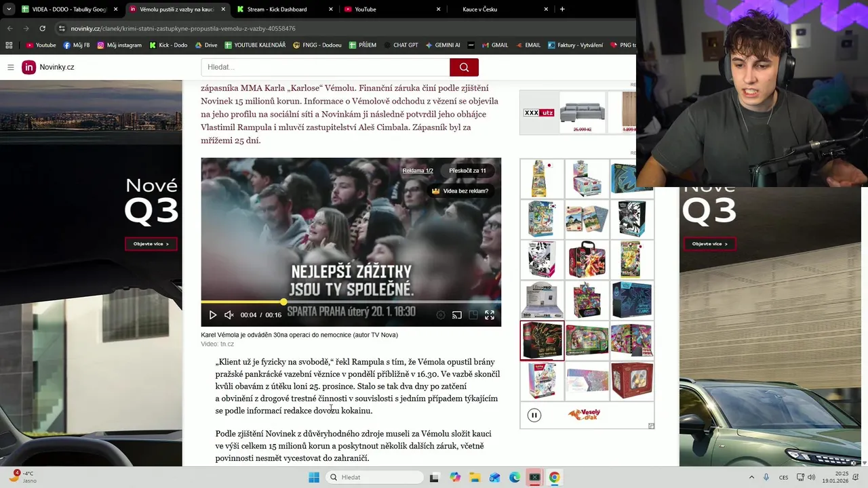Open the Faktury - Vytváření bookmark
Screen dimensions: 868x488
(575, 45)
